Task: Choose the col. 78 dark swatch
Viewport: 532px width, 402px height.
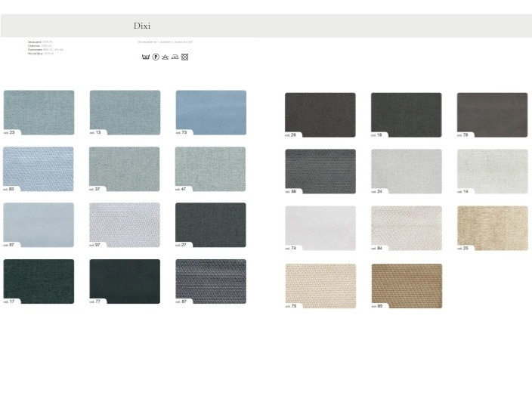Action: click(x=492, y=114)
